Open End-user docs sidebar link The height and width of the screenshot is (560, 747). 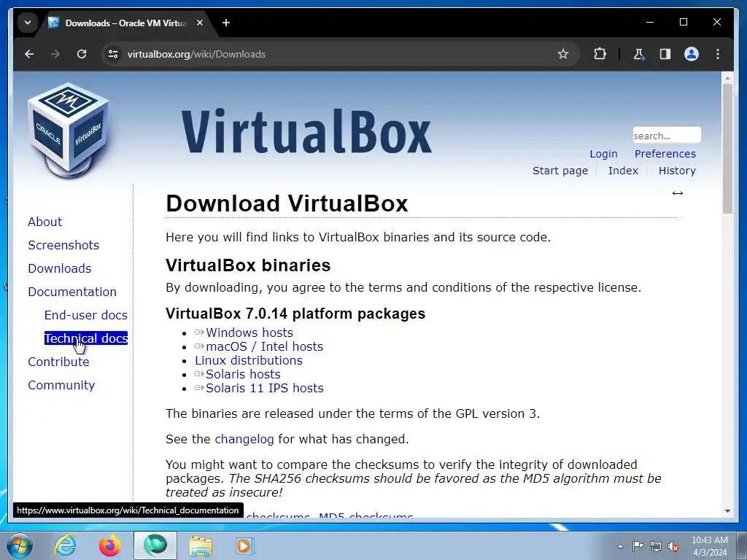86,315
